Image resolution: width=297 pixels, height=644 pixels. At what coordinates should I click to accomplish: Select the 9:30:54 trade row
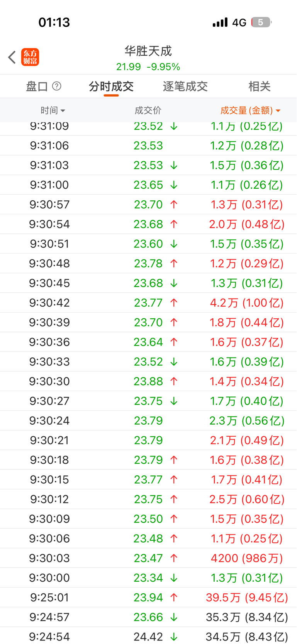point(148,224)
